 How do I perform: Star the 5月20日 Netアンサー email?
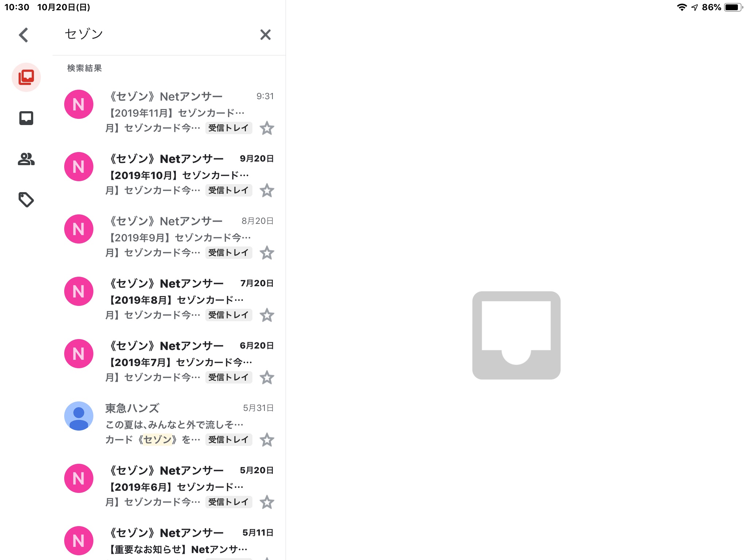pos(267,502)
